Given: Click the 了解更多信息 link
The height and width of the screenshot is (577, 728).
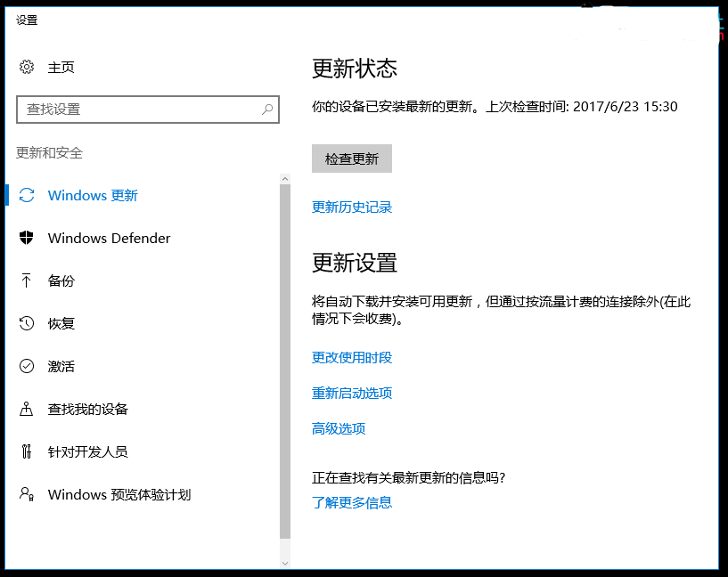Looking at the screenshot, I should [353, 502].
